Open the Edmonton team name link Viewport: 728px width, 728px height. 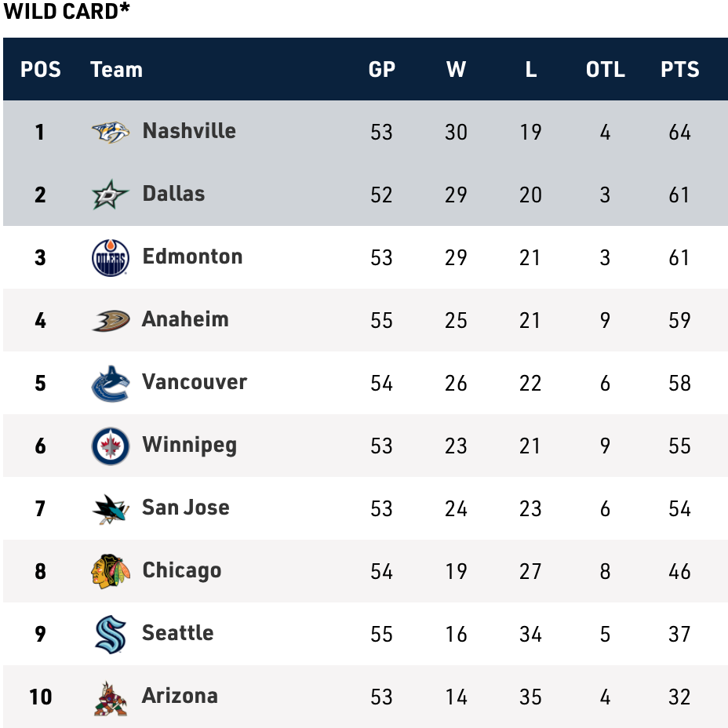(192, 256)
